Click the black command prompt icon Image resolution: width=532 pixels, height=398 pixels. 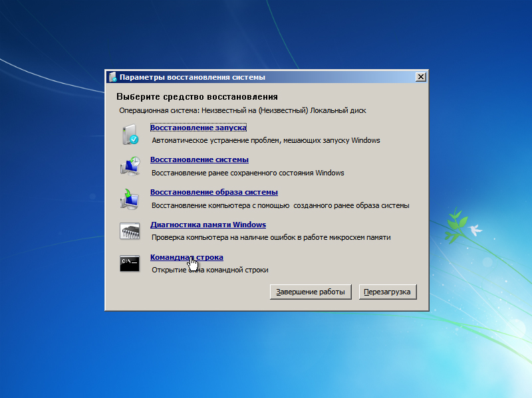[130, 263]
